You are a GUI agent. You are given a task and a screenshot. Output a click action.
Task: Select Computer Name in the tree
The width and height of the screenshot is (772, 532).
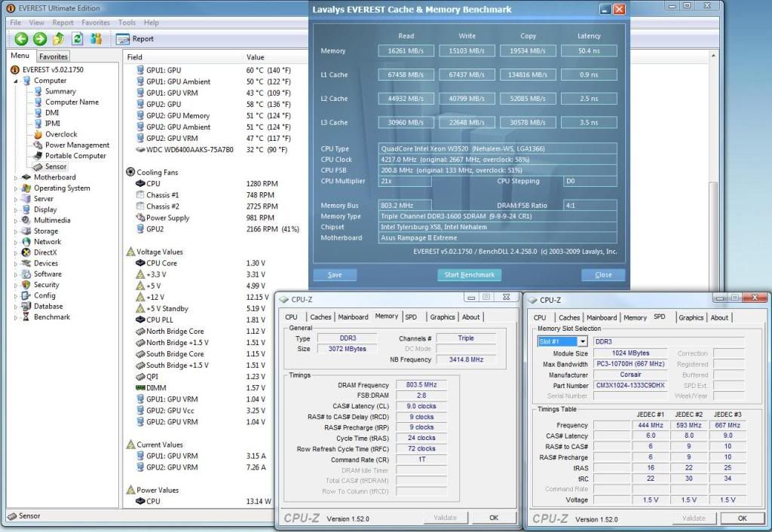coord(72,102)
